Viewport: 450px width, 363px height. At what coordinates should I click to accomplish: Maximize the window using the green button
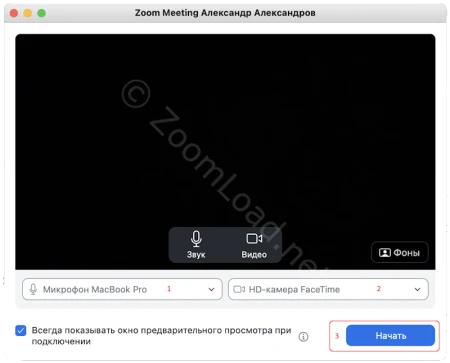42,13
